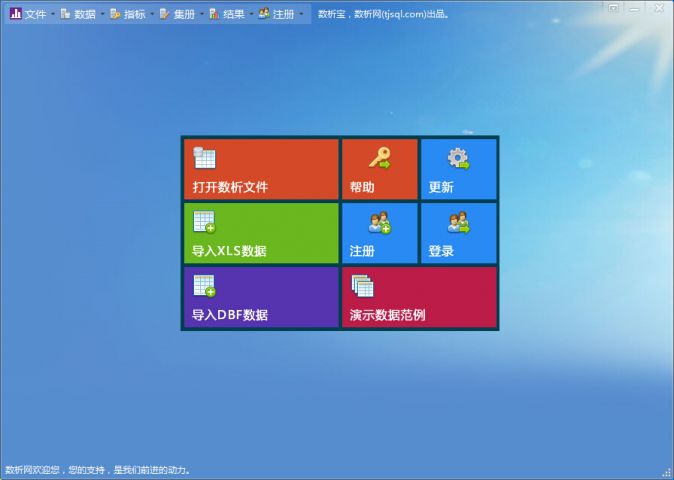Click the 结果 chart icon in the toolbar
The width and height of the screenshot is (674, 480).
click(214, 14)
